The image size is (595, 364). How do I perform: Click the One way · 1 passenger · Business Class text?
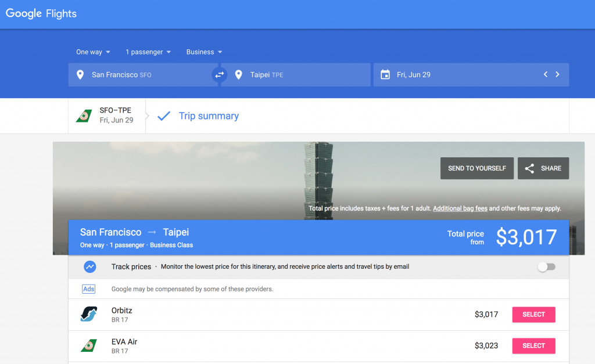137,245
